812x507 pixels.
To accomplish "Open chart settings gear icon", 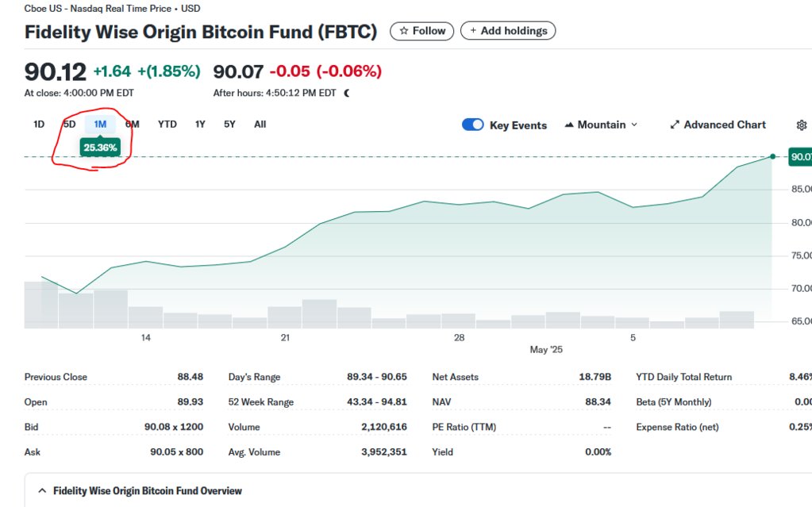I will 801,125.
